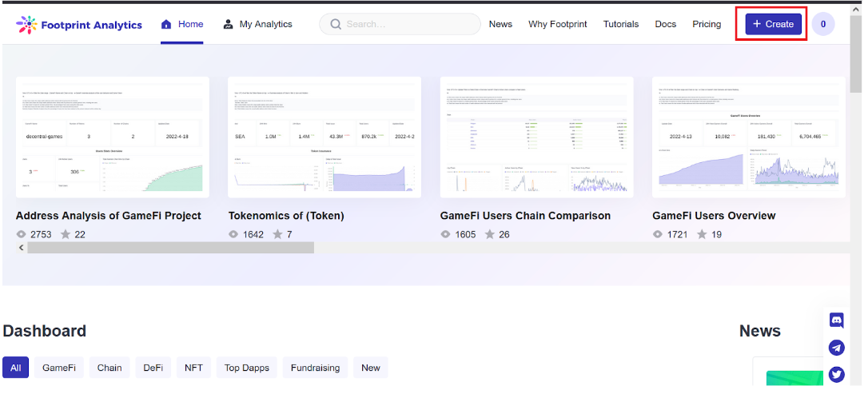
Task: Click the star icon next to 7
Action: coord(278,234)
